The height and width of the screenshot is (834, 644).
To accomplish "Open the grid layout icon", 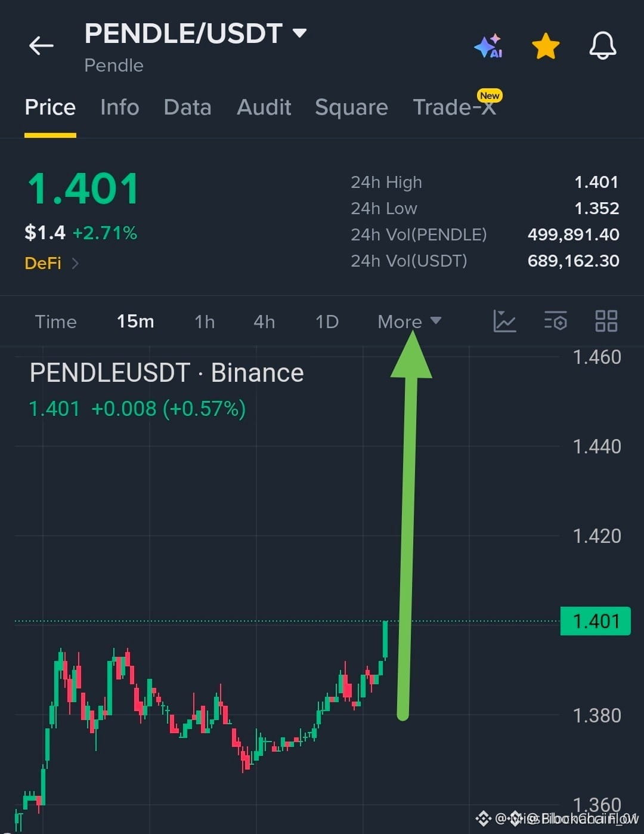I will 606,321.
